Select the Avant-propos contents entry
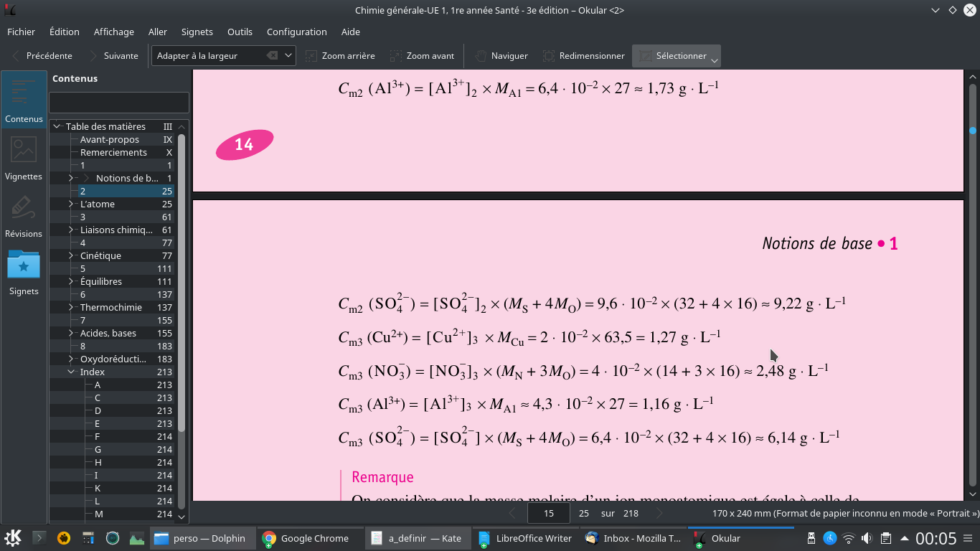Image resolution: width=980 pixels, height=551 pixels. 110,139
